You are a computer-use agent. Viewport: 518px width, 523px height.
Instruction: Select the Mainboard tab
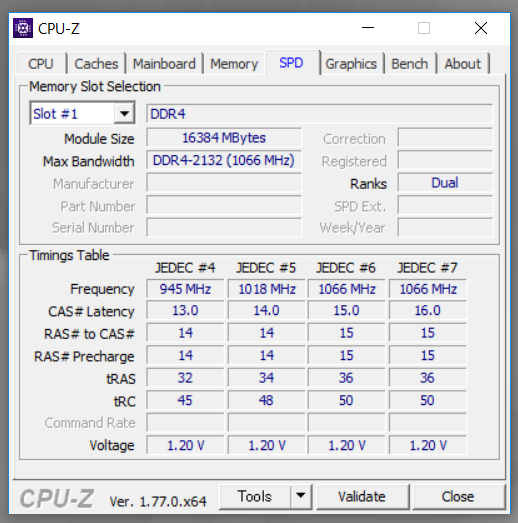[164, 63]
